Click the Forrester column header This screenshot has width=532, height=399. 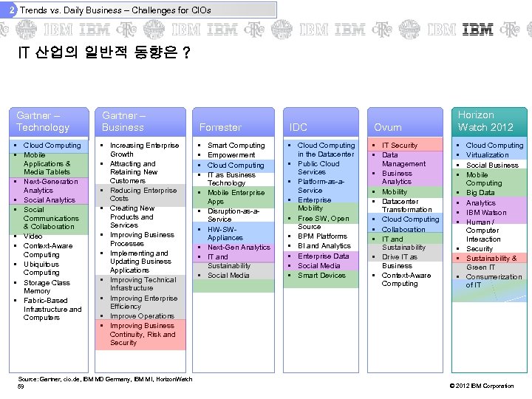[x=233, y=122]
